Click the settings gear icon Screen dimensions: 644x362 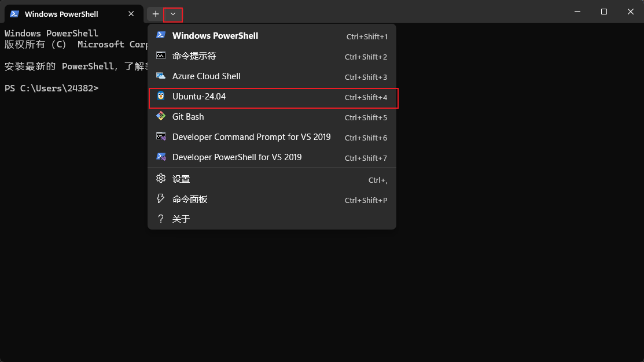(x=161, y=179)
